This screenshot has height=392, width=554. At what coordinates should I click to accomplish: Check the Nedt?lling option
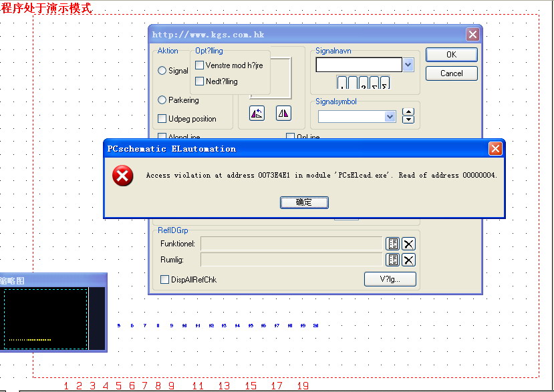[x=199, y=81]
